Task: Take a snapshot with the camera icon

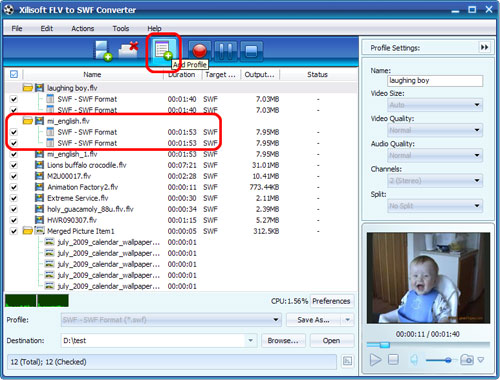Action: (467, 360)
